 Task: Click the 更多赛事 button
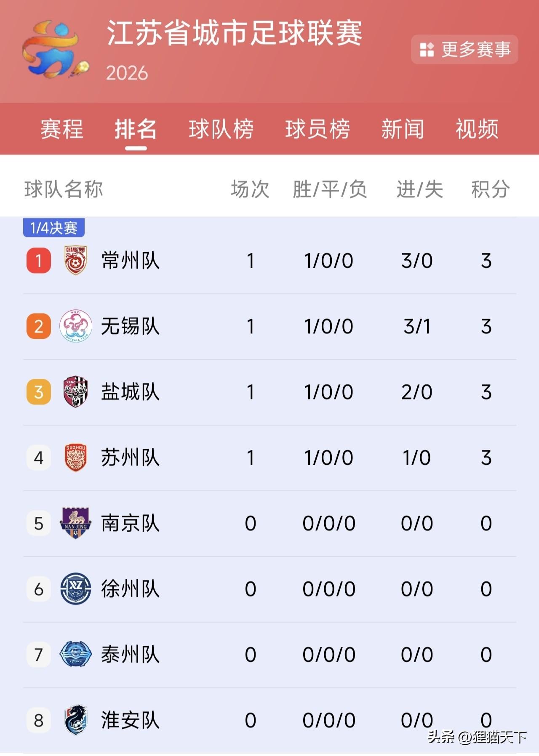[464, 50]
